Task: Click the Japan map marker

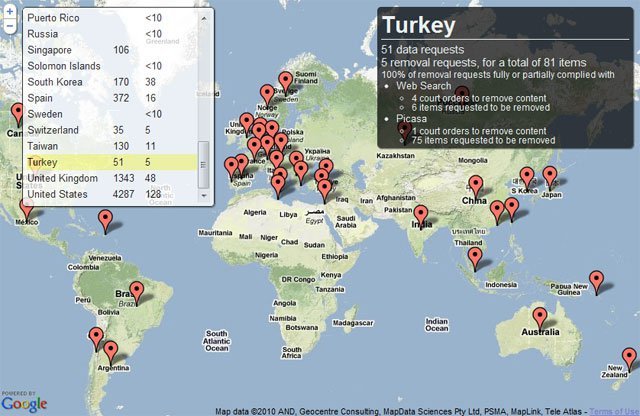Action: pyautogui.click(x=550, y=178)
